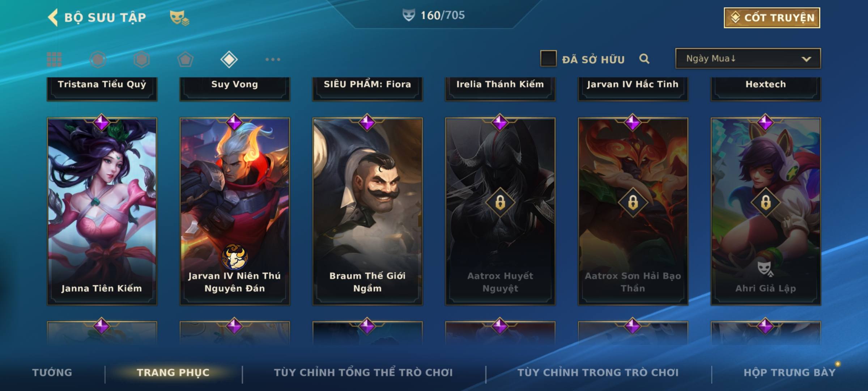
Task: Choose the Jarvan IV Niên Thú Nguyên Đán skin
Action: 235,211
